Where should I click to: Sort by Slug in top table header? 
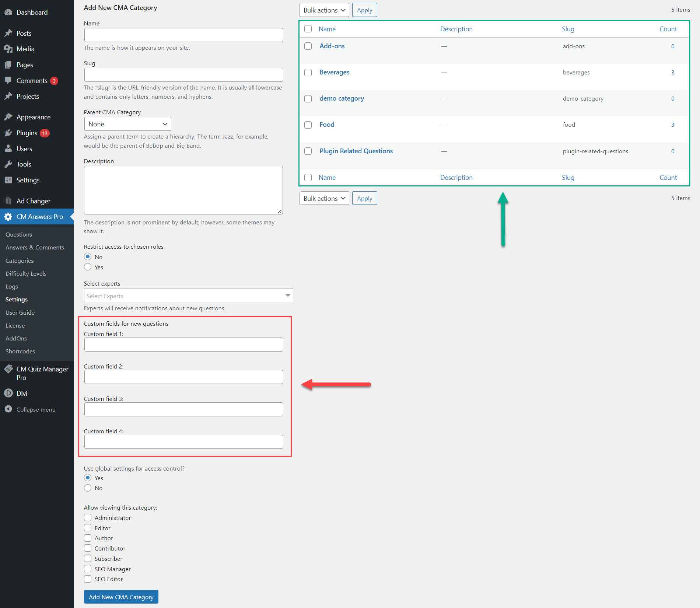coord(568,29)
